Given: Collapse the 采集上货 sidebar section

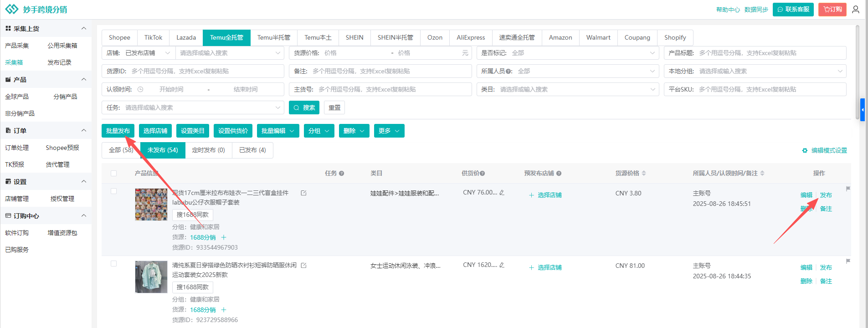Looking at the screenshot, I should (x=84, y=29).
